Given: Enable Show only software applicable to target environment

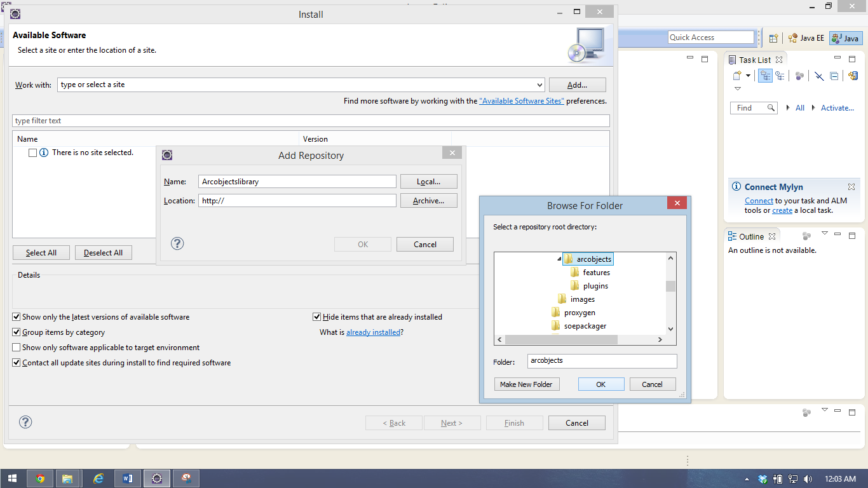Looking at the screenshot, I should (16, 347).
